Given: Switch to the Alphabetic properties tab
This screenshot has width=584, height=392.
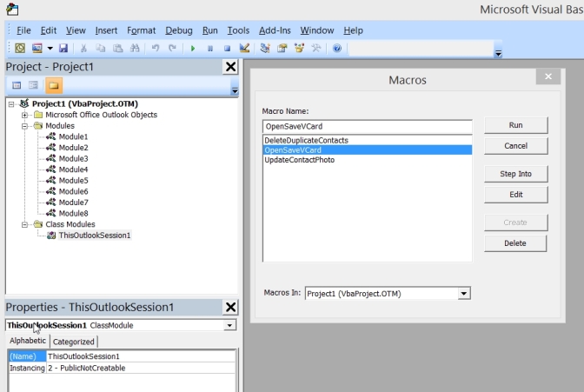Looking at the screenshot, I should coord(28,341).
